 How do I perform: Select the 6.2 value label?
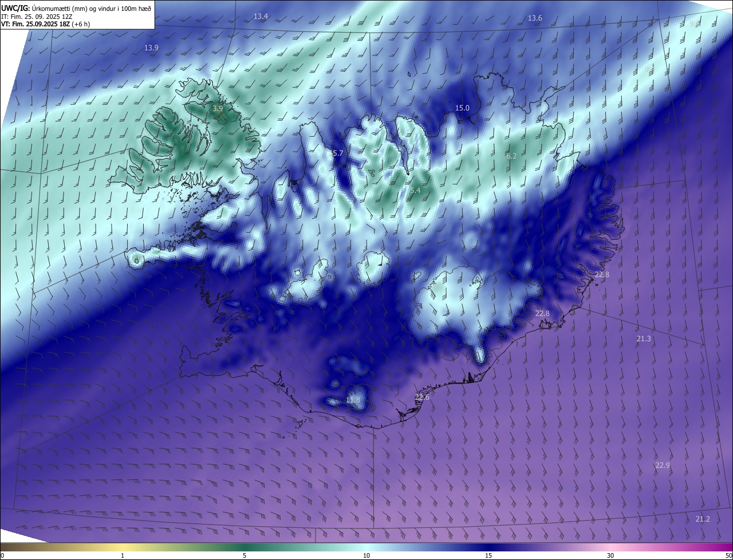point(511,156)
